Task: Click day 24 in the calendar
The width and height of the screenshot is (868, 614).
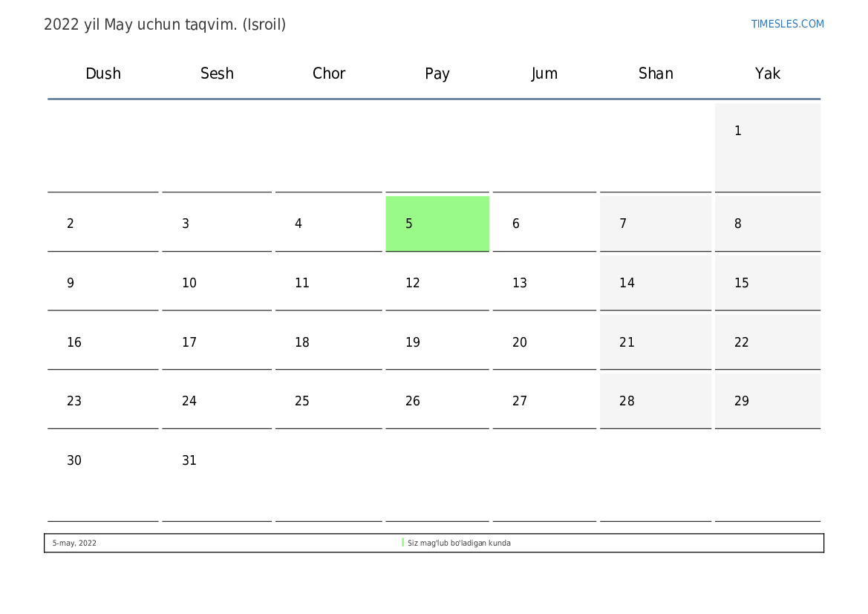Action: tap(217, 401)
